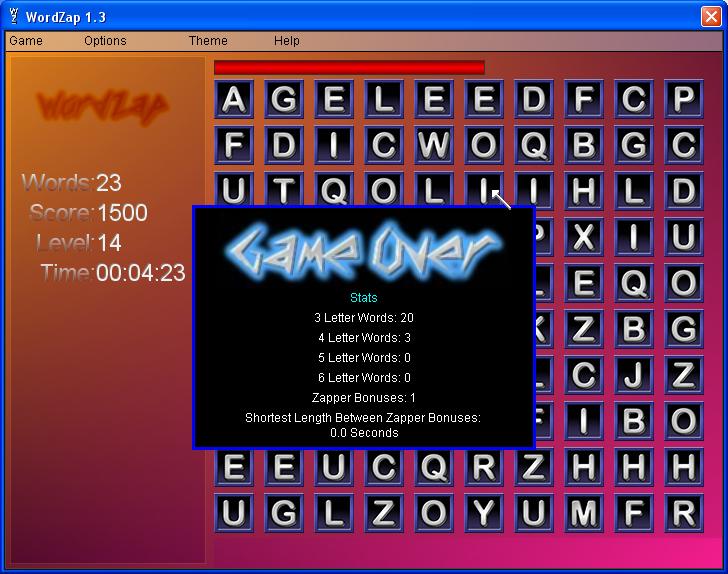Click the '4 Letter Words: 3' line
Screen dimensions: 728x574
pos(364,338)
